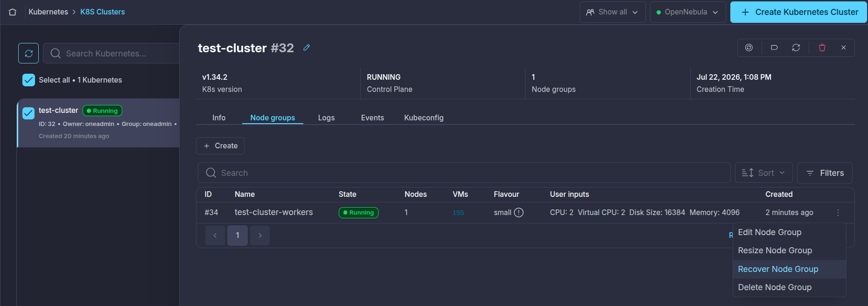This screenshot has width=868, height=306.
Task: Switch to the Kubeconfig tab
Action: [424, 118]
